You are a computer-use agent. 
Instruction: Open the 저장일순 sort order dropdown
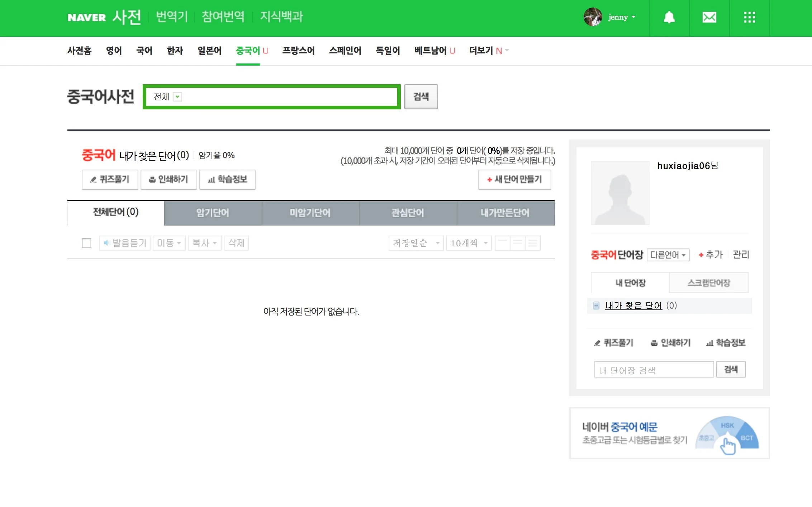tap(416, 243)
